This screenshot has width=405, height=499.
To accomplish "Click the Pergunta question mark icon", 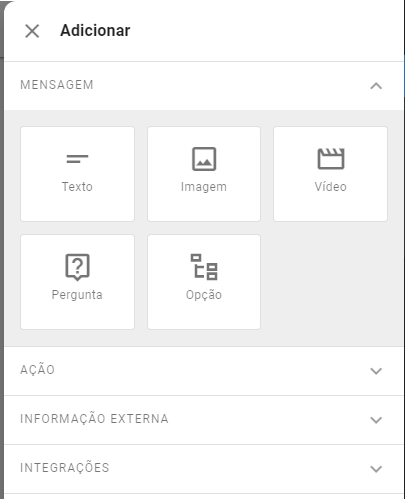I will point(77,267).
